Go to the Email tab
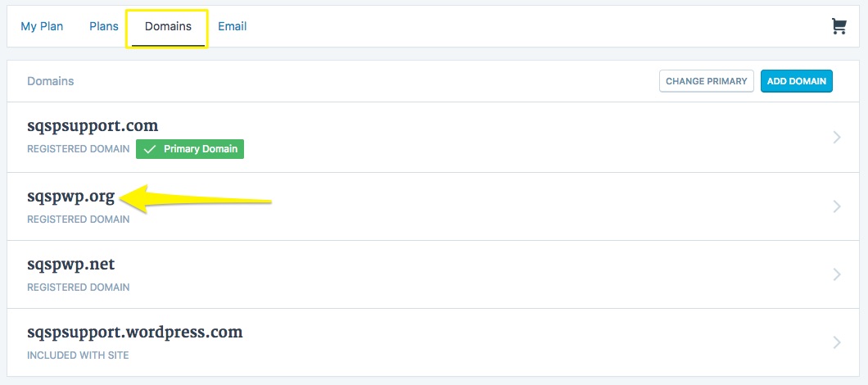The width and height of the screenshot is (868, 385). (x=233, y=26)
